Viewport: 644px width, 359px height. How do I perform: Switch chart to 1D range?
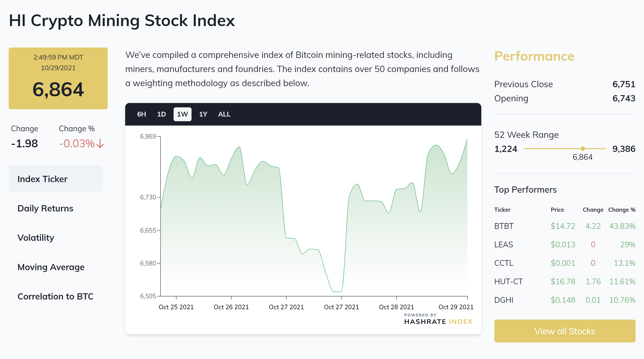coord(161,114)
